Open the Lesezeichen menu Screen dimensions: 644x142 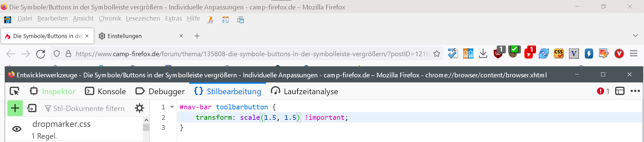click(x=143, y=19)
